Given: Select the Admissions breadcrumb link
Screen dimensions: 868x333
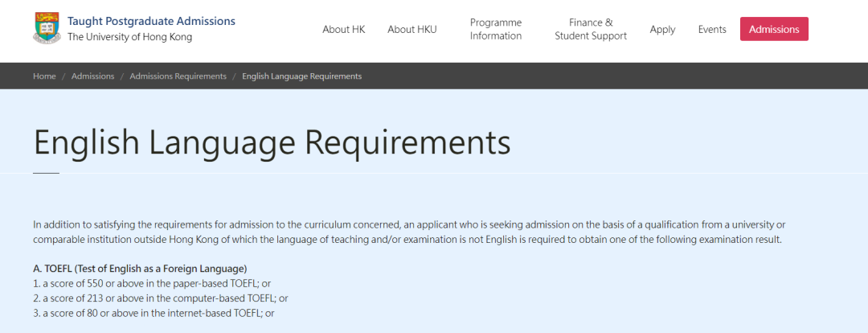Looking at the screenshot, I should (x=92, y=76).
